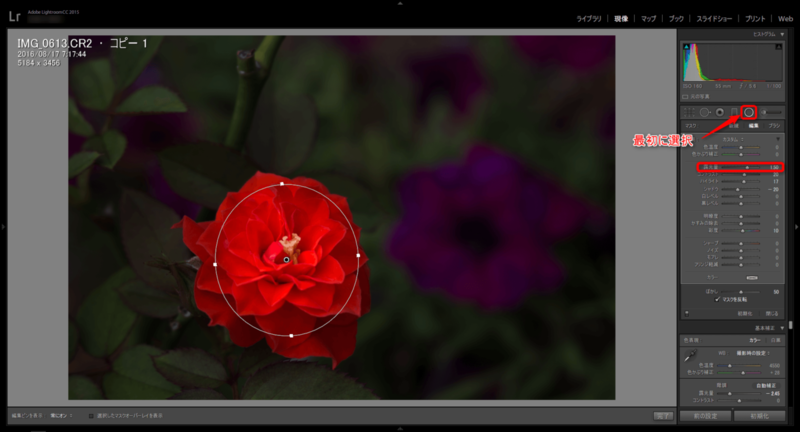Click the right handle of the radial filter ellipse
The width and height of the screenshot is (800, 432).
pyautogui.click(x=358, y=255)
